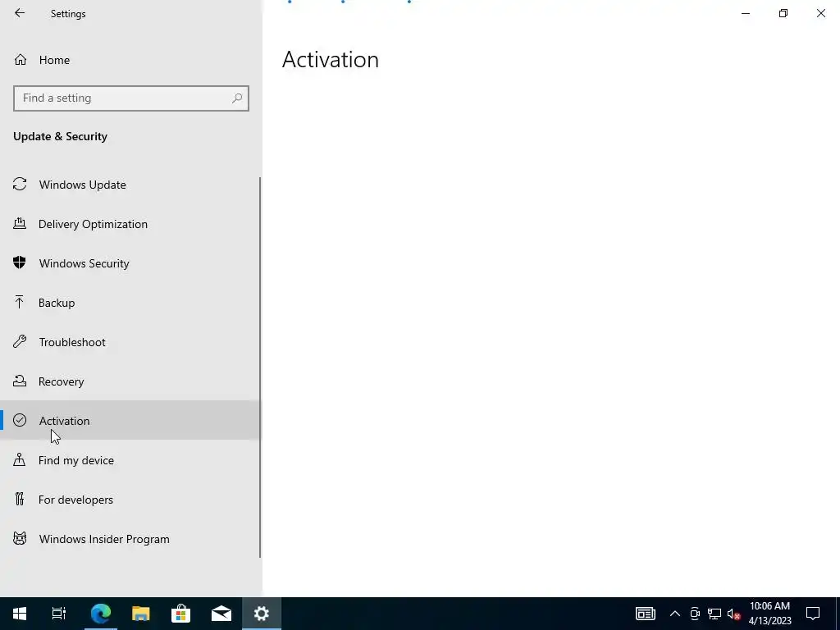
Task: Close the Settings window
Action: click(x=820, y=13)
